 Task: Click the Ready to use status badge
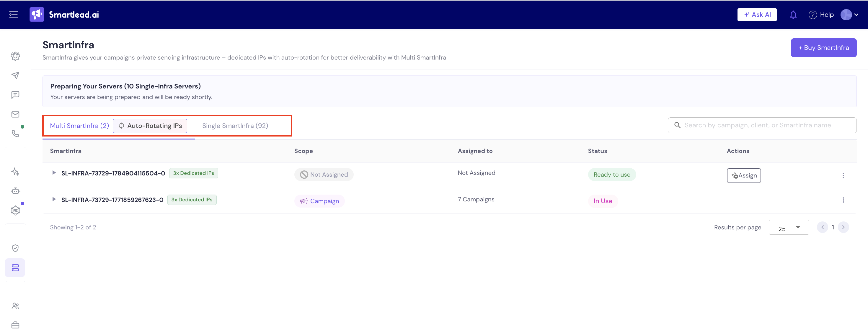point(612,175)
